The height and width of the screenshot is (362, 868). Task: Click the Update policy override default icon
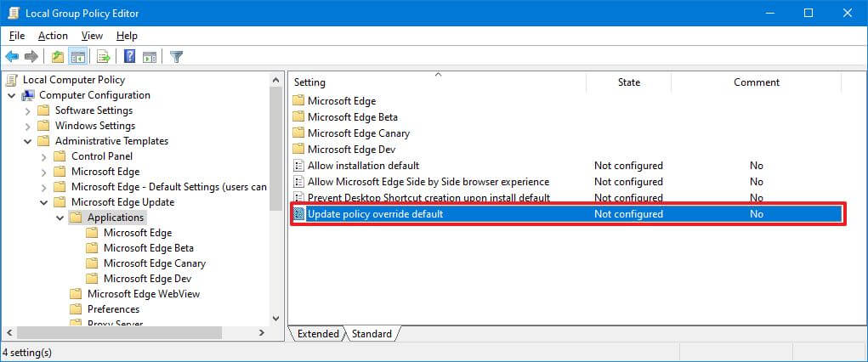pos(299,213)
